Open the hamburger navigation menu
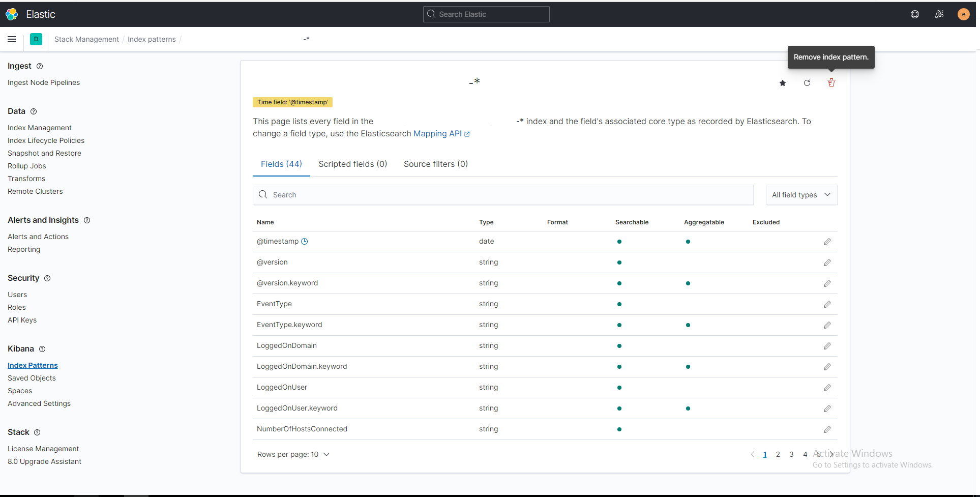Screen dimensions: 980x497 (12, 39)
